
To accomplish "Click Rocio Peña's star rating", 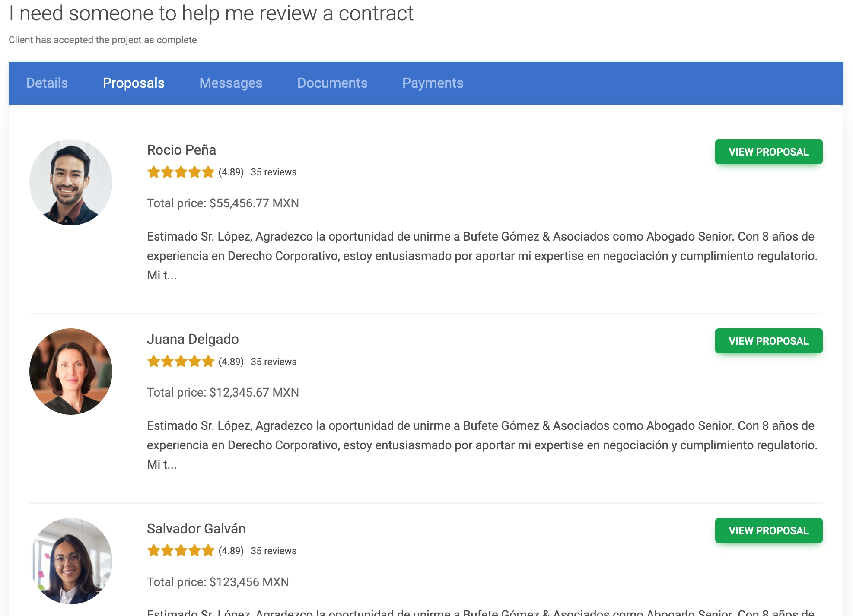I will tap(181, 172).
